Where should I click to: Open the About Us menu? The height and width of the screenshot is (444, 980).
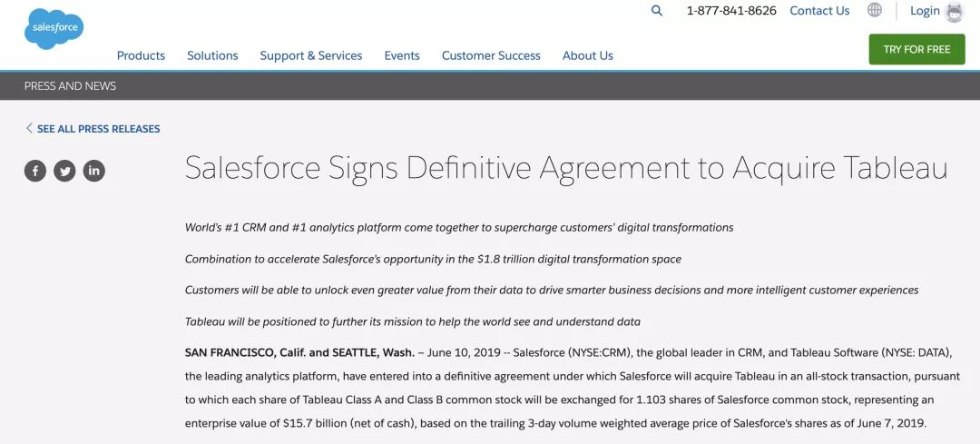(x=587, y=55)
